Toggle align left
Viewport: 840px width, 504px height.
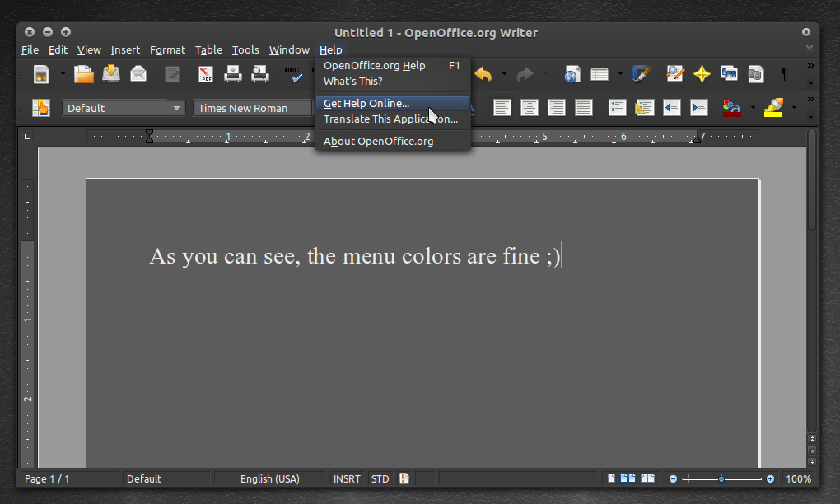point(502,108)
